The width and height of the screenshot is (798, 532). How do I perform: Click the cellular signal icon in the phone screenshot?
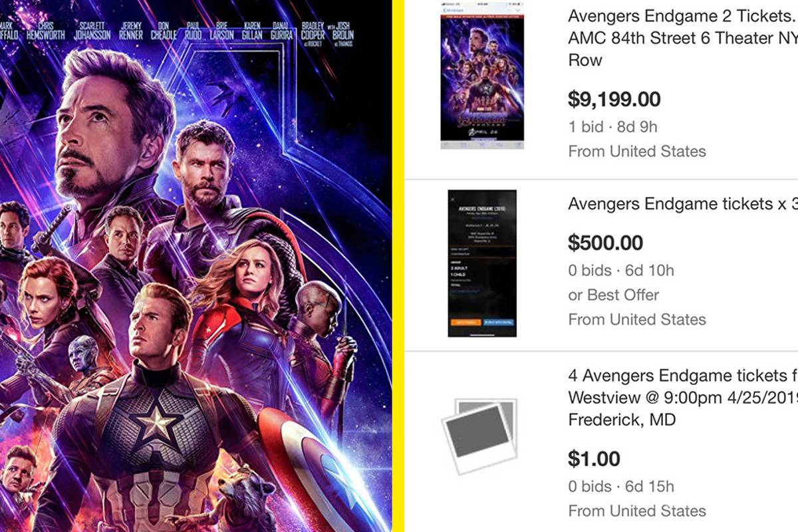(443, 4)
